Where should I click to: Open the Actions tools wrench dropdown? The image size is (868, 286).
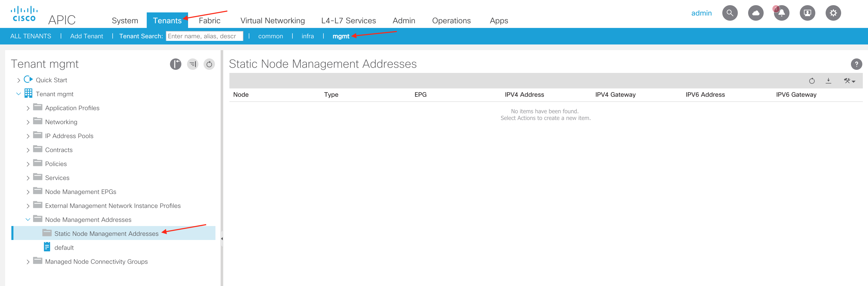tap(849, 81)
